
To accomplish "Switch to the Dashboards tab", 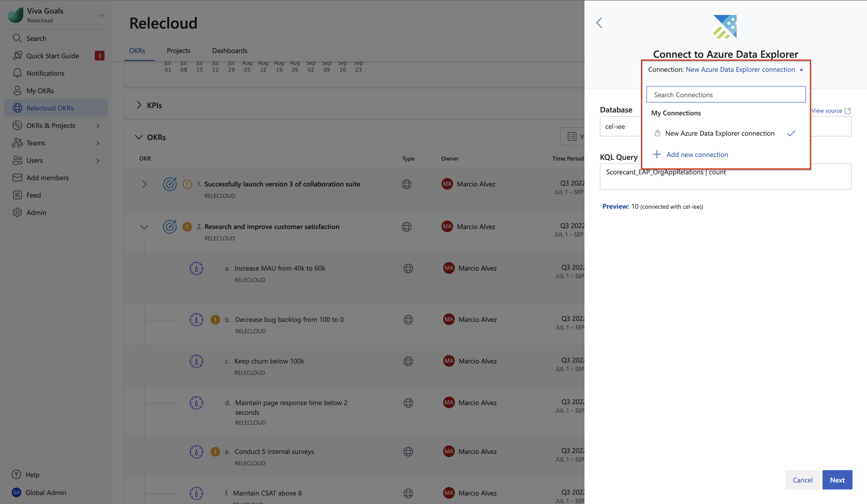I will [230, 51].
